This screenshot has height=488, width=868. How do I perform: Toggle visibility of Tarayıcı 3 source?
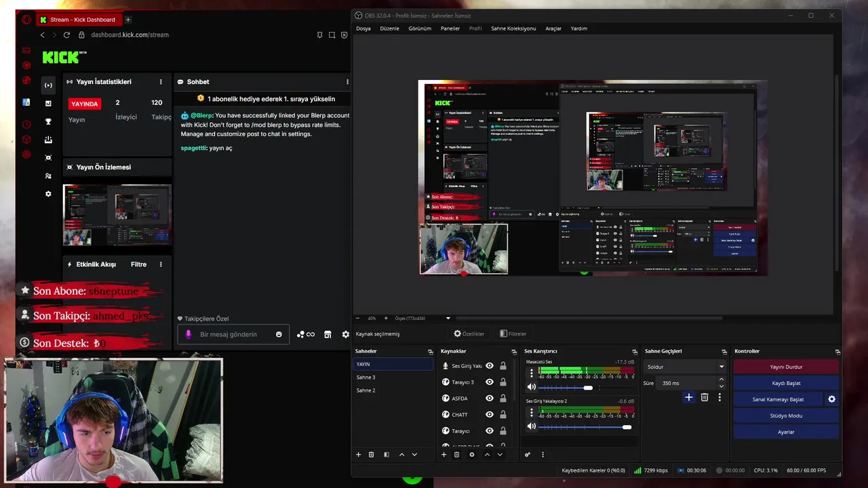tap(490, 382)
